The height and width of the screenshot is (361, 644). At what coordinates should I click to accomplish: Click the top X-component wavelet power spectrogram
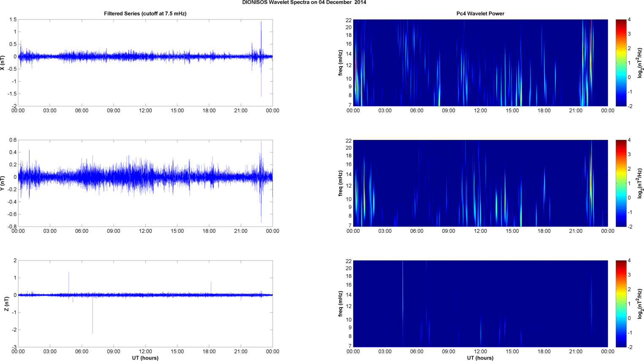(480, 63)
